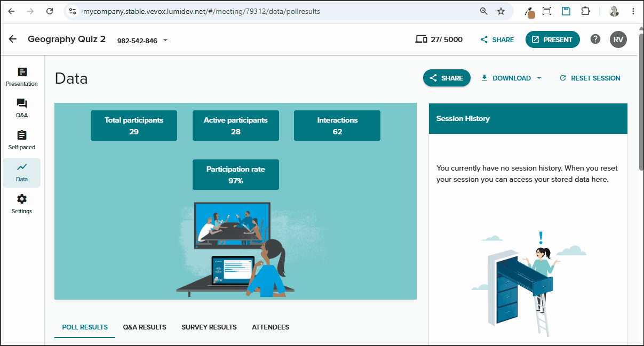
Task: Click the help question mark icon
Action: point(595,39)
